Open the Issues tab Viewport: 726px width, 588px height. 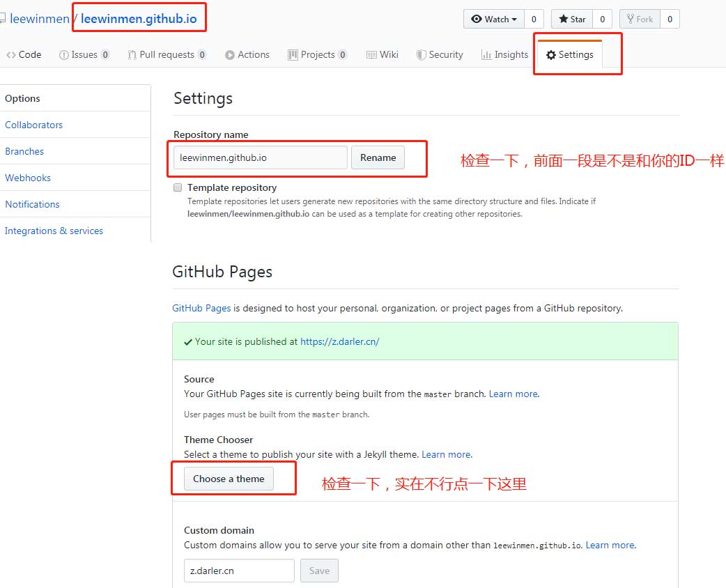click(84, 54)
